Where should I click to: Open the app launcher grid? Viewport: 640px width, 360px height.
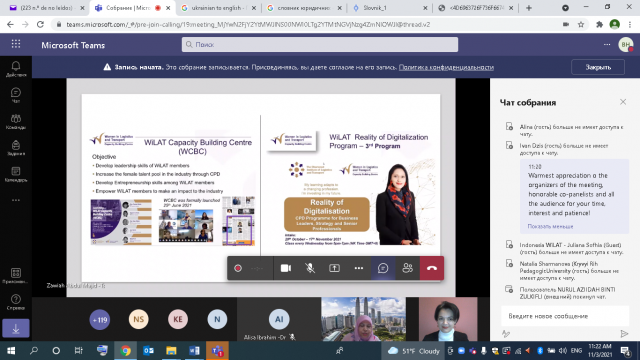coord(16,44)
